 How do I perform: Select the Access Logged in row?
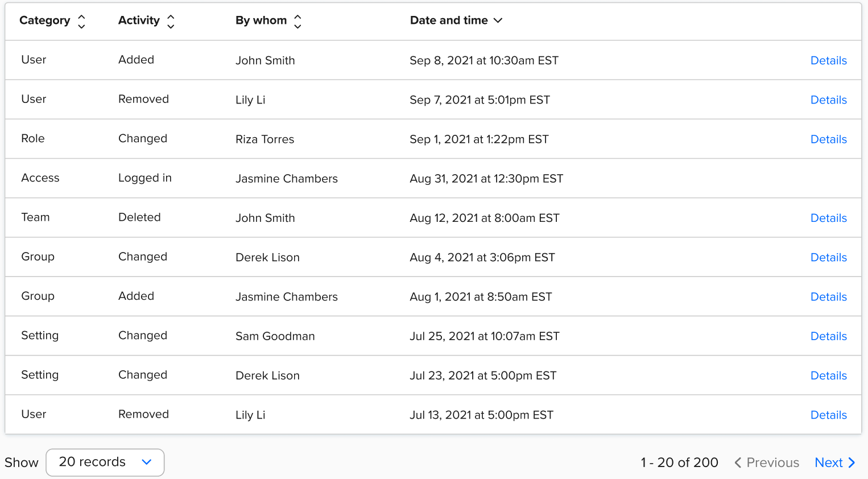[433, 179]
